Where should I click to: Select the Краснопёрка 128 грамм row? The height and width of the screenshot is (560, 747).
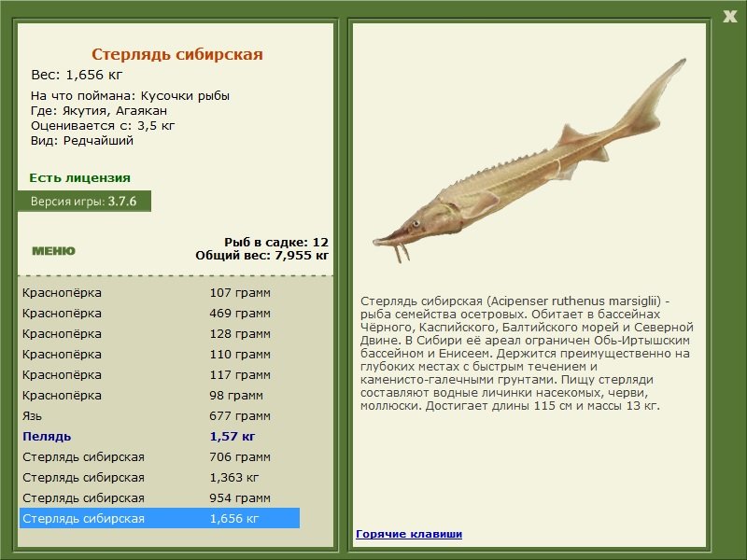tap(160, 333)
